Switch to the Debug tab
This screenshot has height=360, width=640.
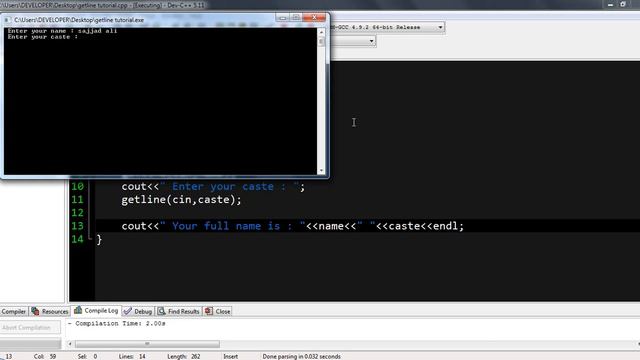[x=138, y=311]
